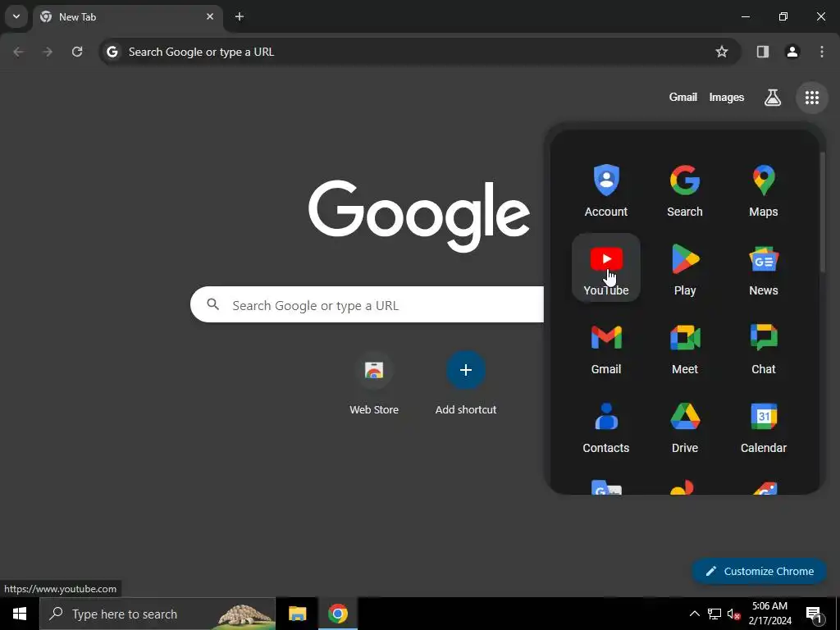Click Chrome icon in taskbar
Image resolution: width=840 pixels, height=630 pixels.
[337, 614]
